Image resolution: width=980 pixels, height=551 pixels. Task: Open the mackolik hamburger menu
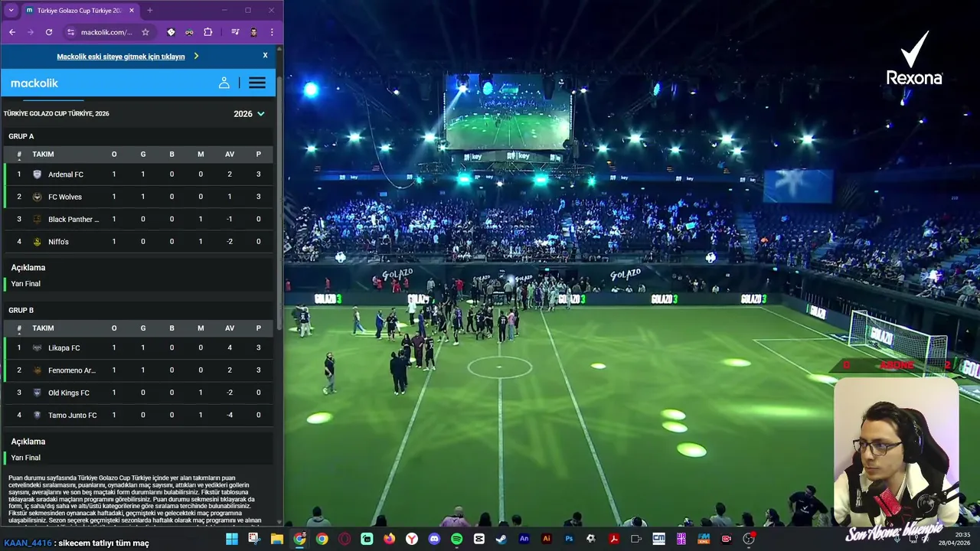257,83
